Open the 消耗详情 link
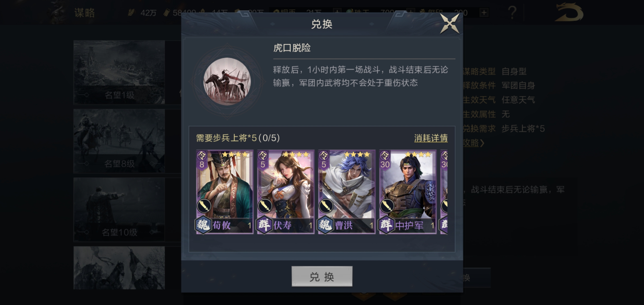 [x=431, y=138]
